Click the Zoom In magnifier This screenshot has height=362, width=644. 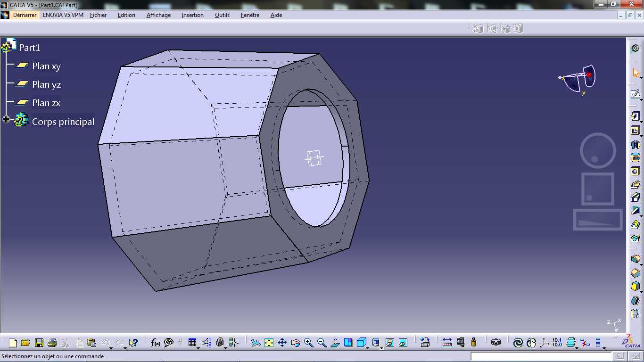pyautogui.click(x=309, y=343)
